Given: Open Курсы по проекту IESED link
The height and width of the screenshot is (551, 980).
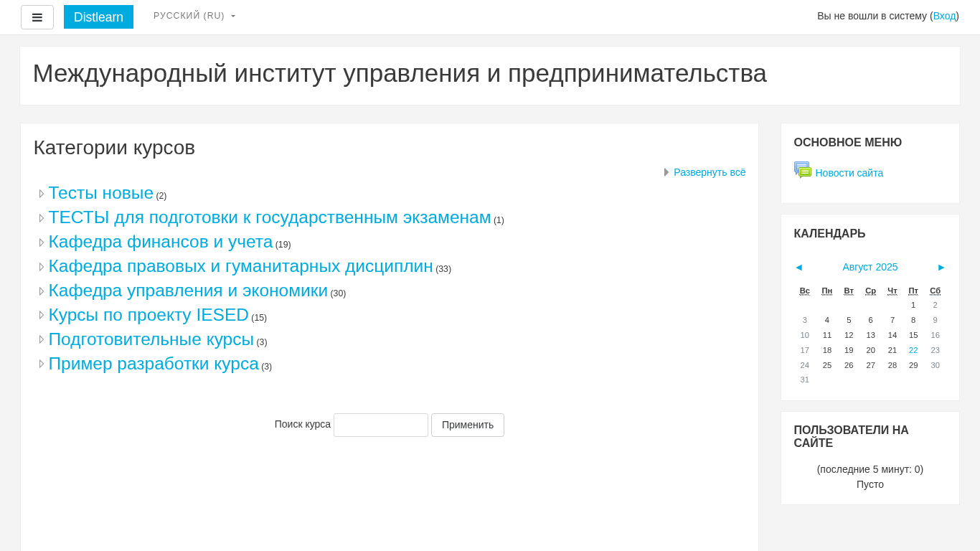Looking at the screenshot, I should pyautogui.click(x=149, y=315).
